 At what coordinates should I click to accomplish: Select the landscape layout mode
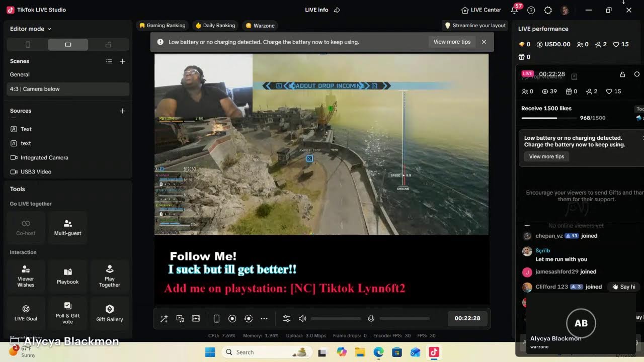pos(68,45)
